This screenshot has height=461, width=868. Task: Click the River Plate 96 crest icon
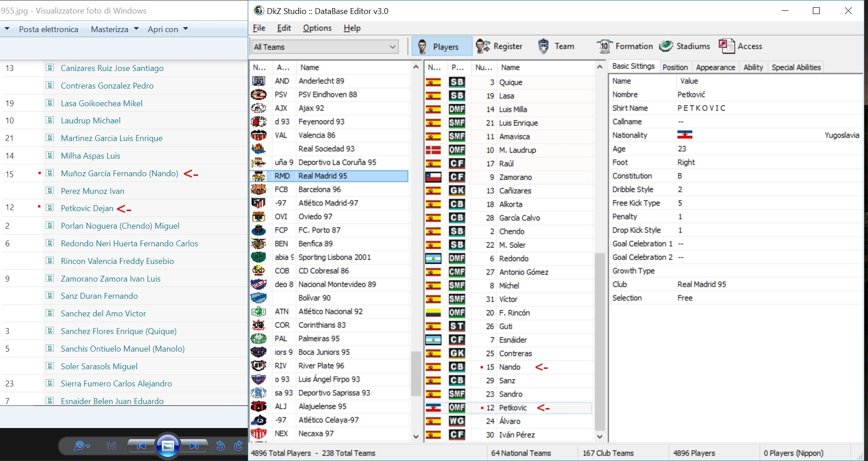pyautogui.click(x=259, y=366)
